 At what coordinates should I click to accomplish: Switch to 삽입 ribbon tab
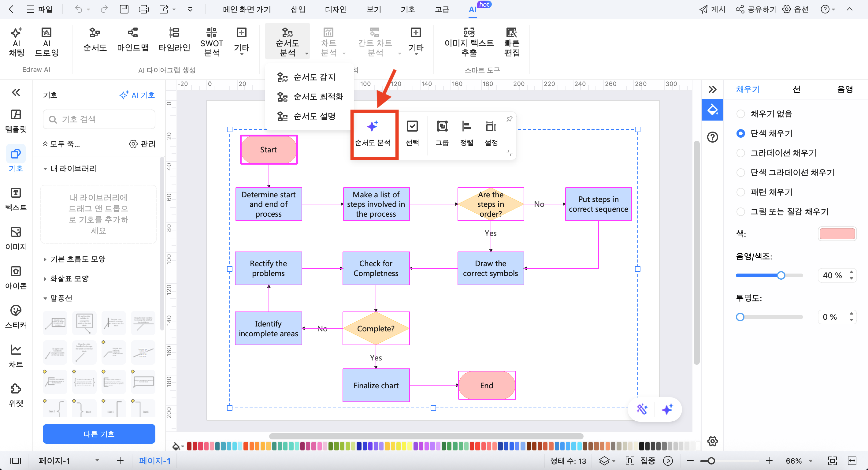pyautogui.click(x=298, y=9)
